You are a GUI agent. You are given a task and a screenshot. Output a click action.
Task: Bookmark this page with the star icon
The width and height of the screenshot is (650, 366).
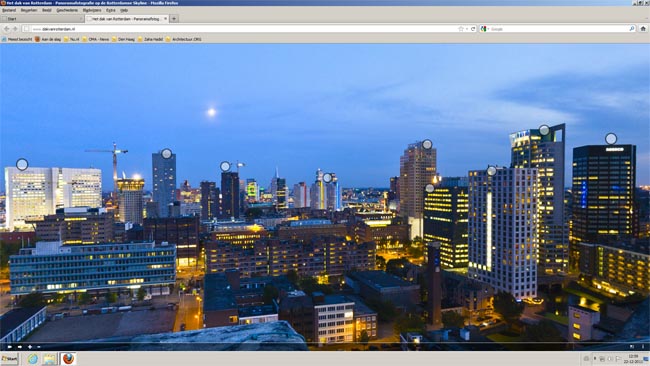[x=461, y=29]
